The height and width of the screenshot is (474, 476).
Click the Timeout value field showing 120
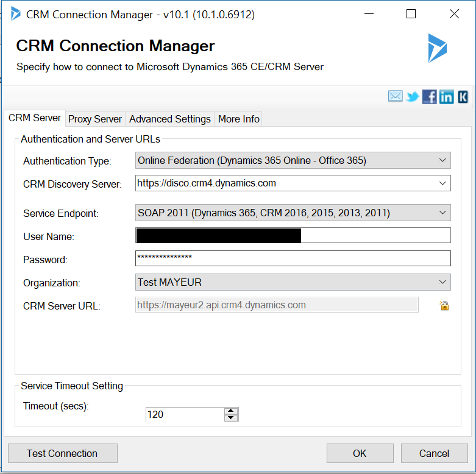click(185, 414)
